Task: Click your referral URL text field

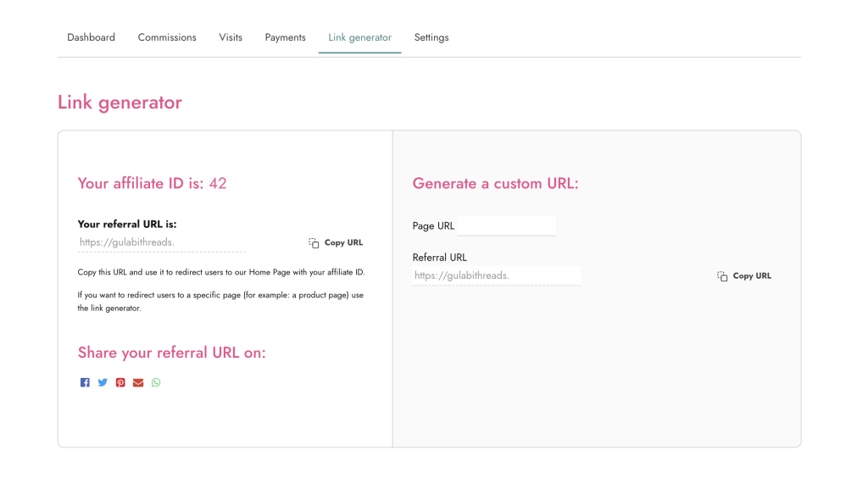Action: (x=161, y=242)
